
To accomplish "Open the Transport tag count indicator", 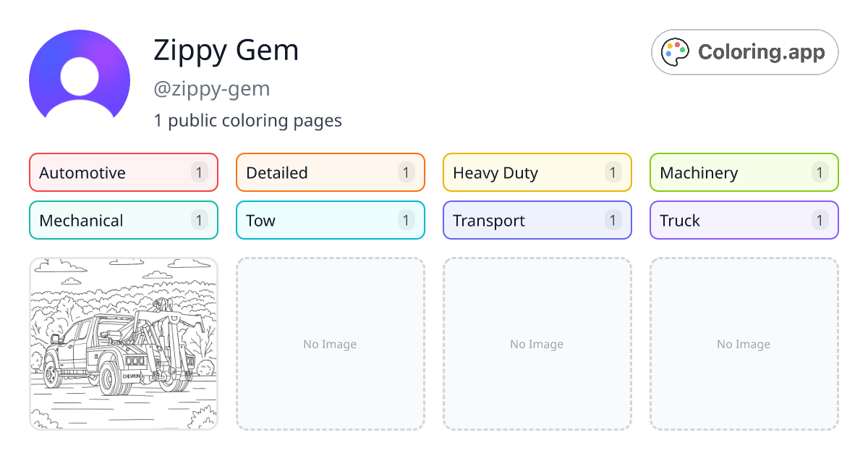I will point(613,220).
